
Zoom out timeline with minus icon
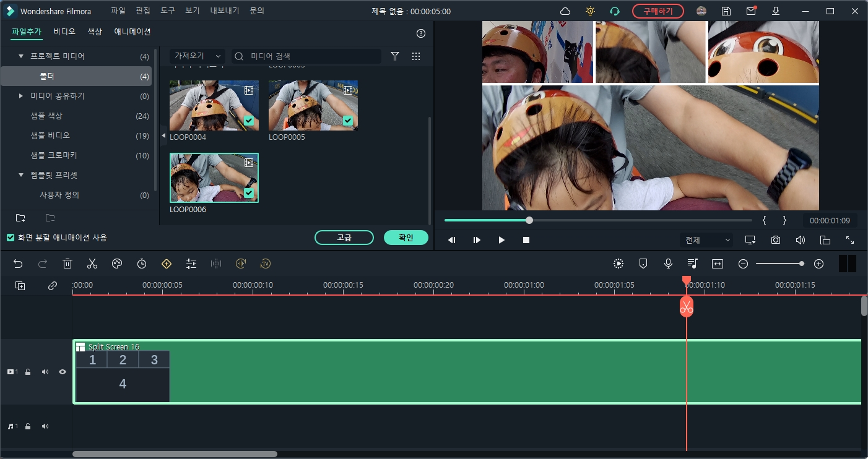pos(743,264)
